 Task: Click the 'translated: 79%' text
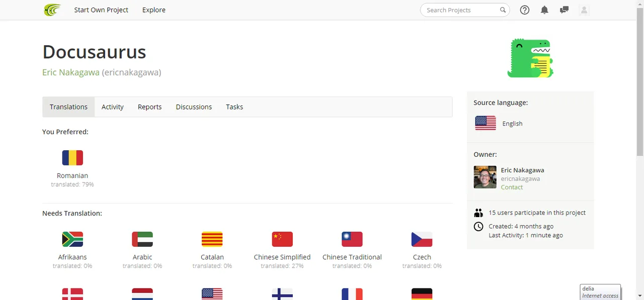[72, 184]
